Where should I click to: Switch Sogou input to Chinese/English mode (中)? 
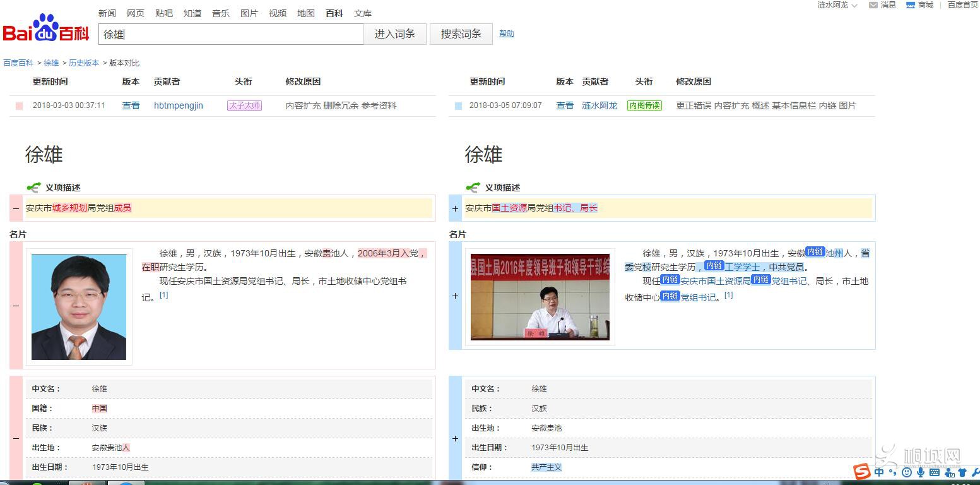(x=880, y=472)
